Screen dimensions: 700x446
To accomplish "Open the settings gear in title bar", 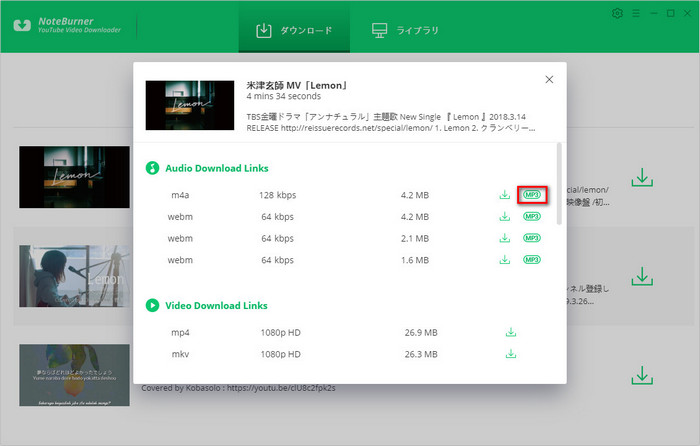I will (x=617, y=13).
